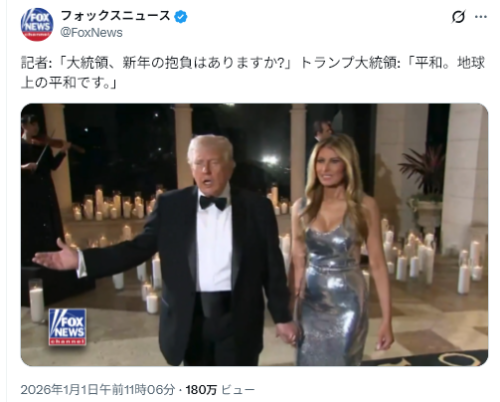
Task: Open the @FoxNews handle link
Action: click(91, 33)
